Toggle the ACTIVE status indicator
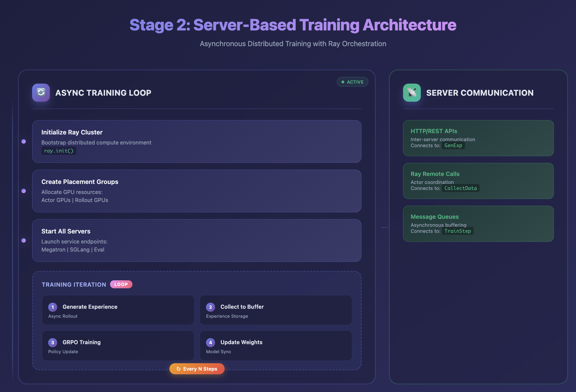576x392 pixels. click(x=352, y=82)
